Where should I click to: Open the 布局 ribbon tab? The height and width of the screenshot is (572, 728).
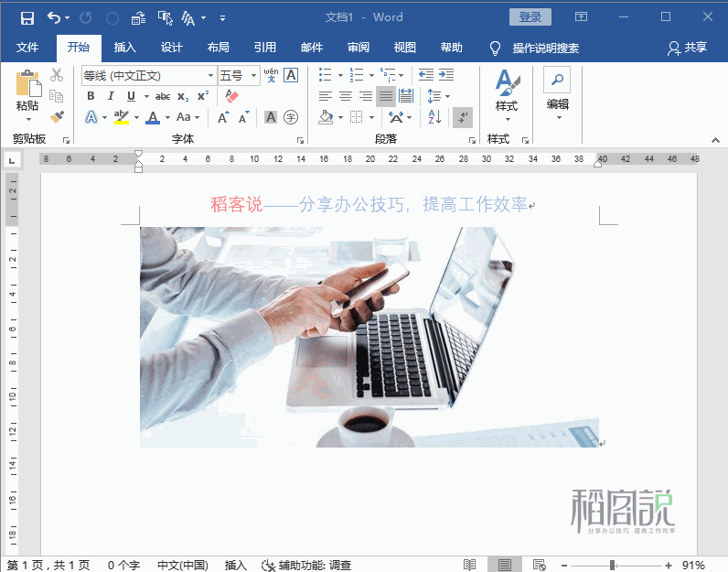(219, 48)
